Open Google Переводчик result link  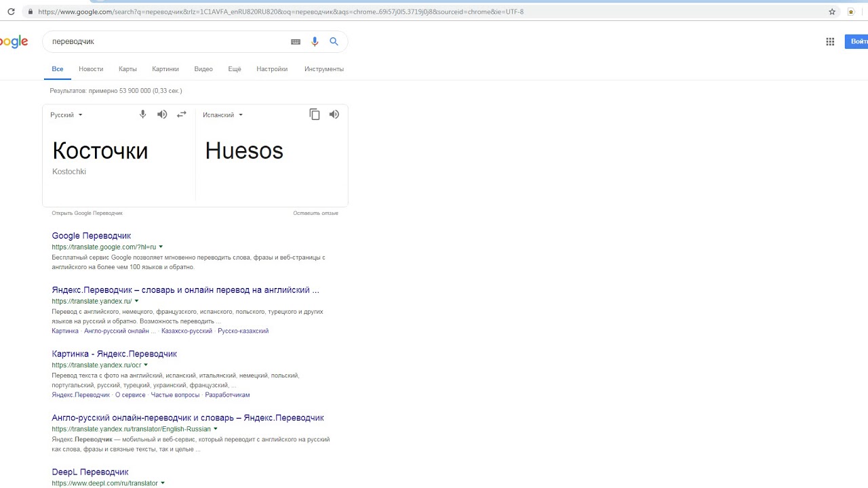92,236
